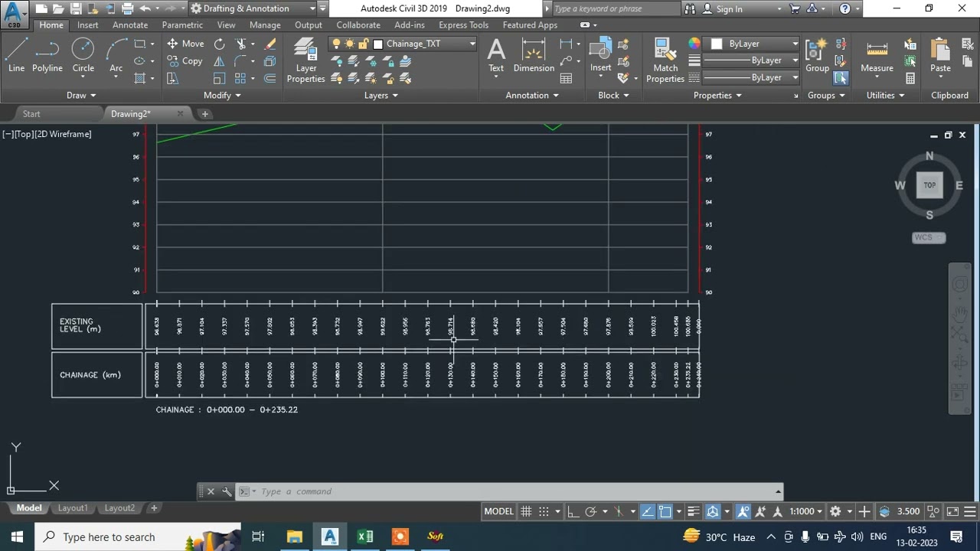Image resolution: width=980 pixels, height=551 pixels.
Task: Click the object color wheel swatch
Action: [694, 44]
